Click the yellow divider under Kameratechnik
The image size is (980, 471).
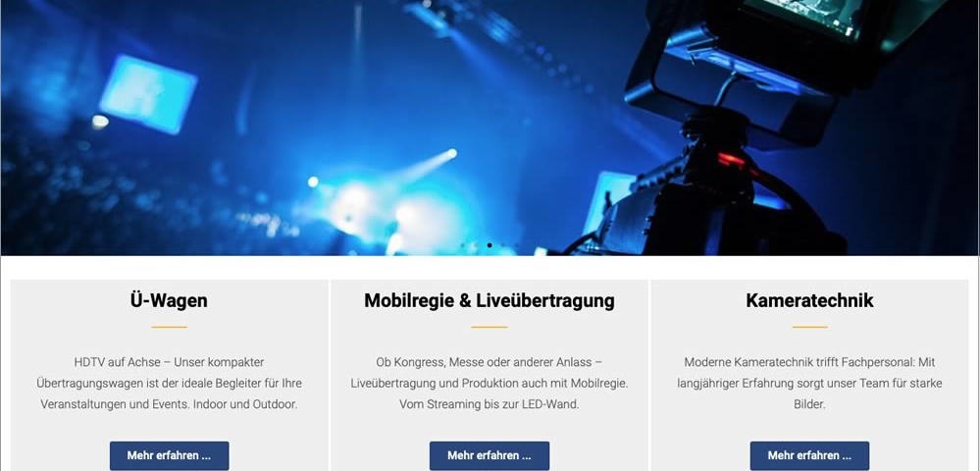click(809, 327)
